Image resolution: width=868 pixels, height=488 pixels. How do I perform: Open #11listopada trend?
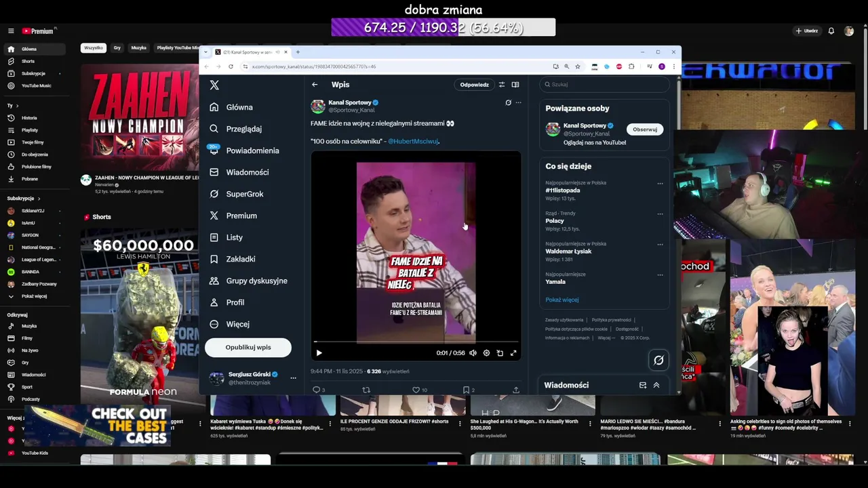tap(563, 190)
